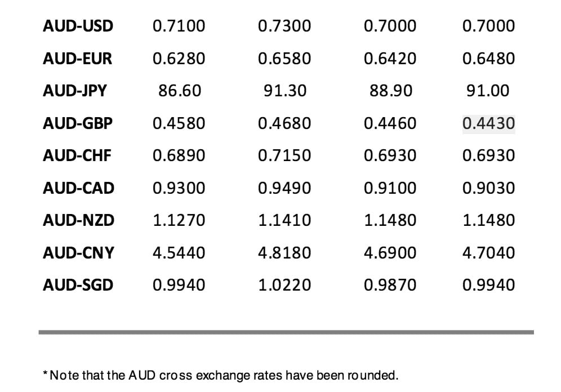This screenshot has height=392, width=561.
Task: Select the AUD-CNY currency pair label
Action: [78, 253]
